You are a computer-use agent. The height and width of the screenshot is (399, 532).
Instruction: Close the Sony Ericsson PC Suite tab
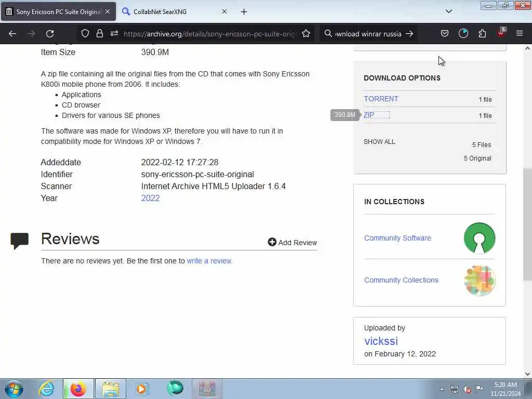pyautogui.click(x=108, y=11)
